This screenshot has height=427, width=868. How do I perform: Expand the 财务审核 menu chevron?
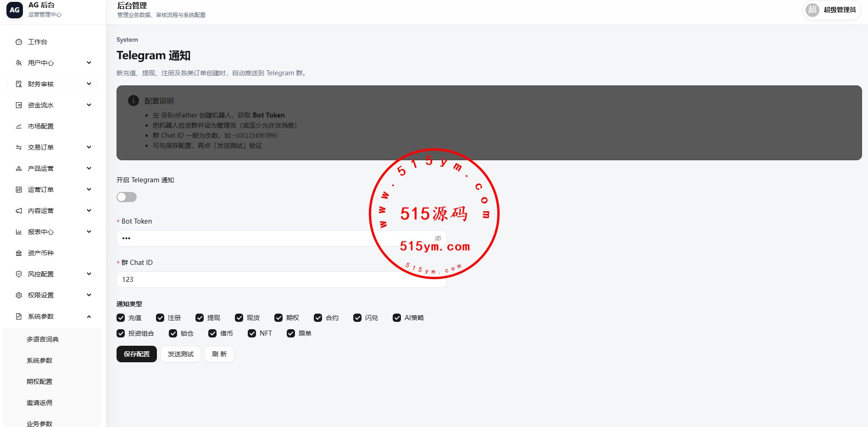point(89,84)
